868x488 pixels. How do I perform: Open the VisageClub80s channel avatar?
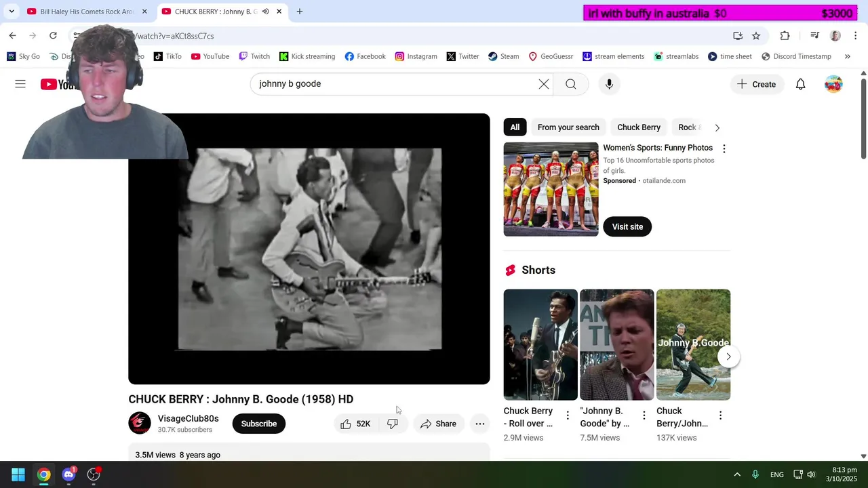(140, 424)
